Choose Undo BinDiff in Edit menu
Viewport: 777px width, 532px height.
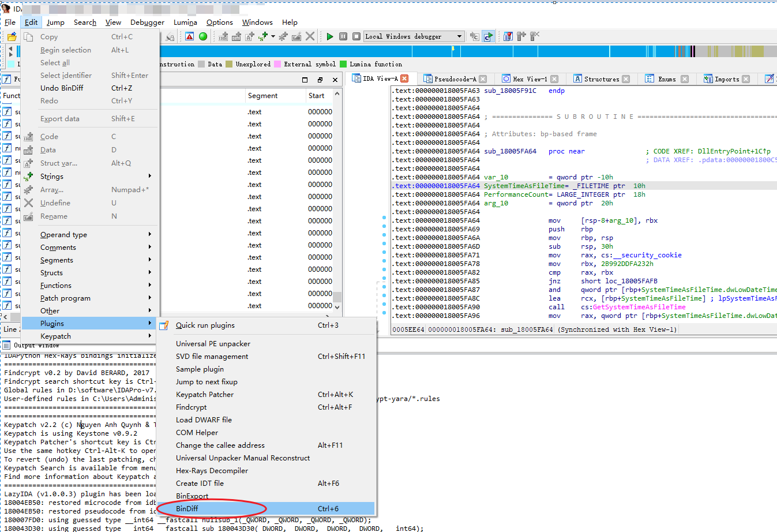pyautogui.click(x=62, y=88)
